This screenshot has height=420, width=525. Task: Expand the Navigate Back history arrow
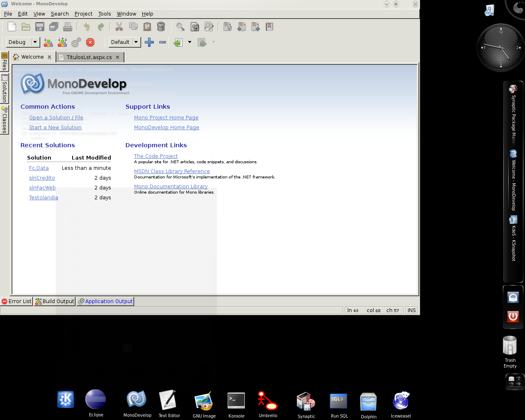click(x=189, y=42)
